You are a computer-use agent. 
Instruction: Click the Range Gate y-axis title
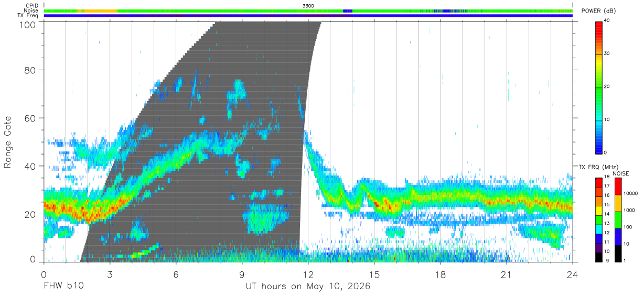[8, 142]
